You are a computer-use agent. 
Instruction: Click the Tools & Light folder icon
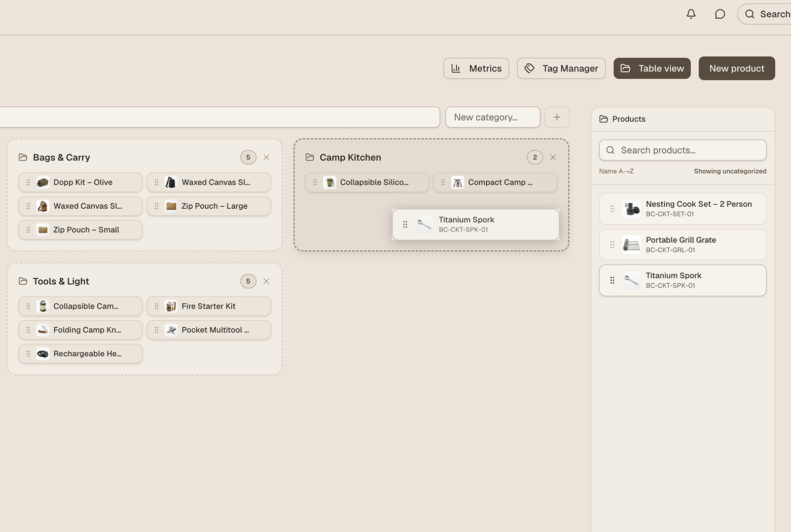click(x=23, y=281)
